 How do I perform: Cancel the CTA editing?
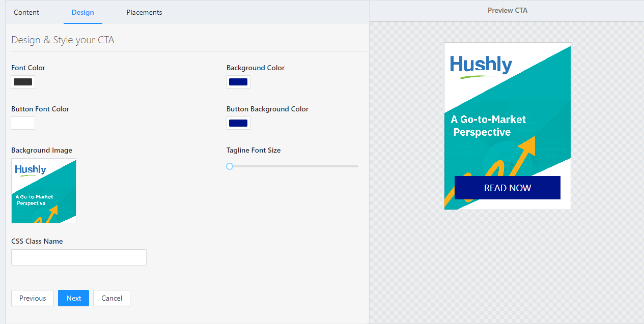[x=111, y=298]
